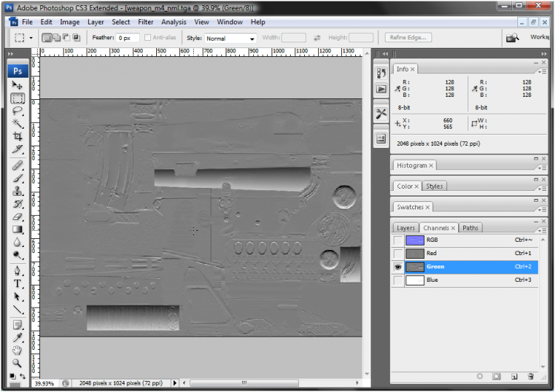
Task: Create a new channel using the panel icon
Action: click(514, 376)
